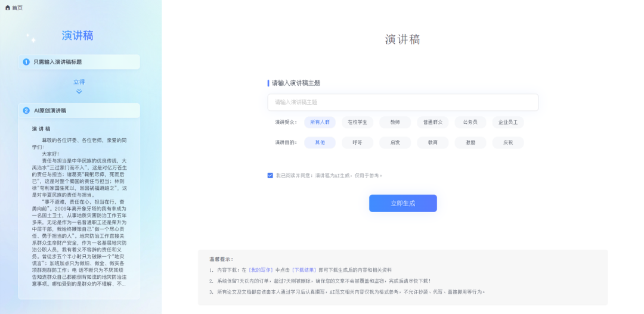The height and width of the screenshot is (314, 644).
Task: Select audience option 公务员
Action: tap(470, 122)
